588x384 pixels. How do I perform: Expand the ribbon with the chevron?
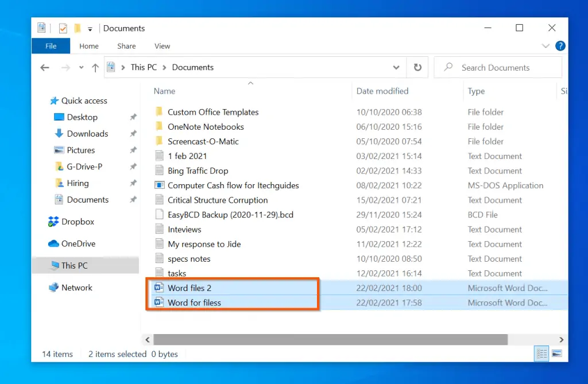point(546,46)
